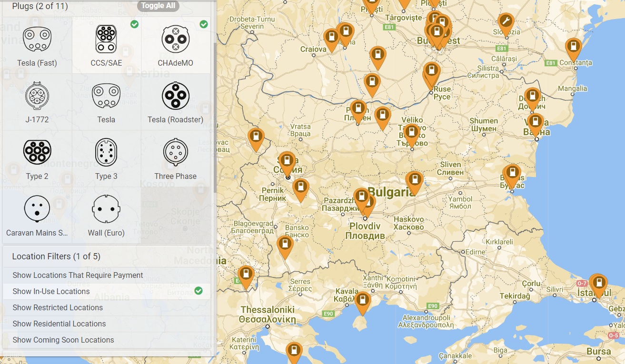Enable Show Restricted Locations filter
The image size is (625, 364).
107,307
